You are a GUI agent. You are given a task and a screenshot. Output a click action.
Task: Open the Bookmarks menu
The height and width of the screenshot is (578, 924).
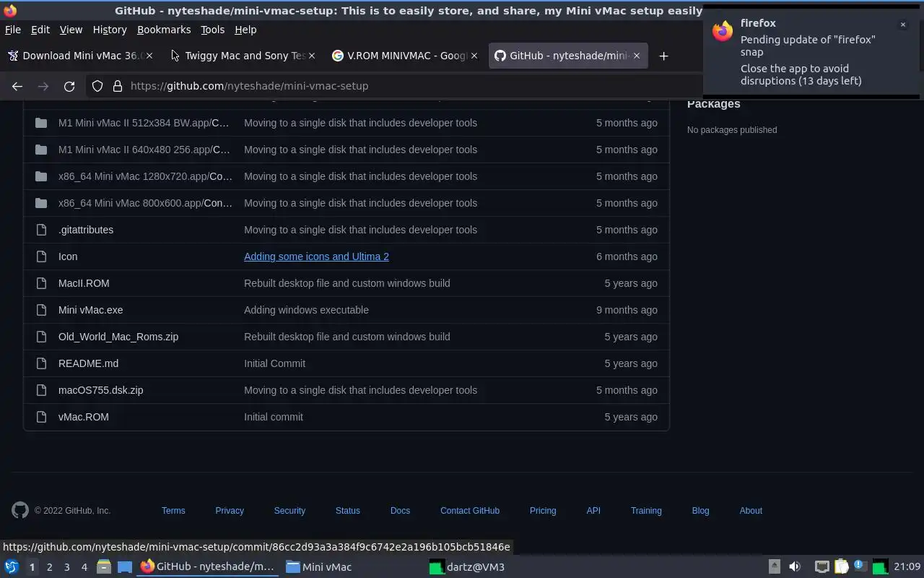164,30
